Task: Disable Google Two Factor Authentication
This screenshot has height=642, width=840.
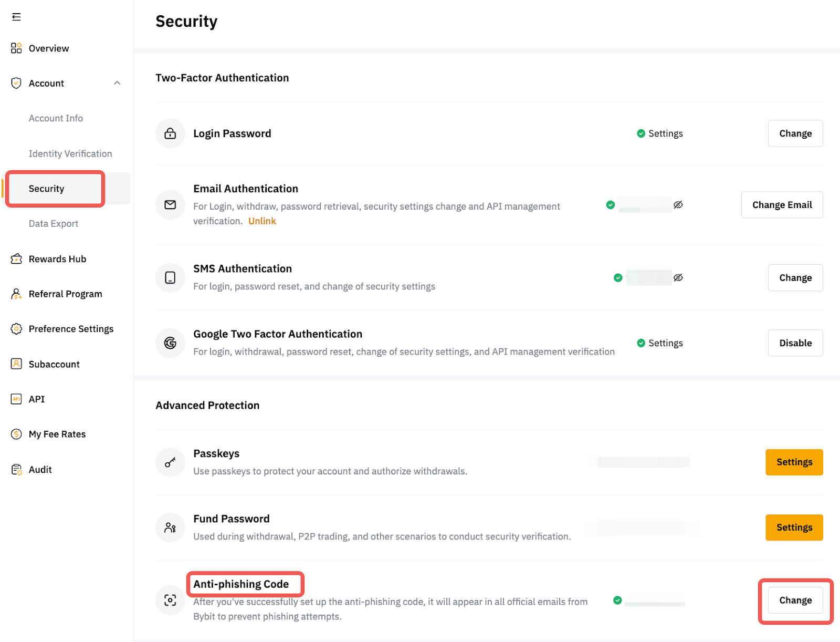Action: click(x=795, y=343)
